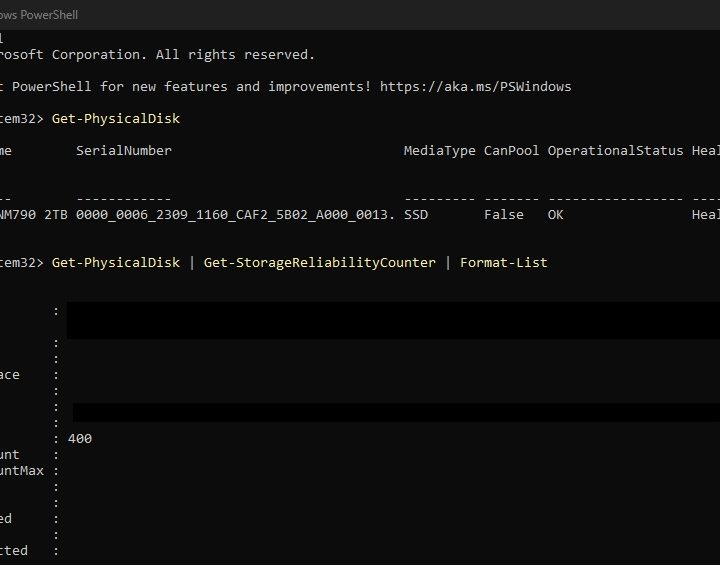Click the SSD media type value

click(x=416, y=215)
